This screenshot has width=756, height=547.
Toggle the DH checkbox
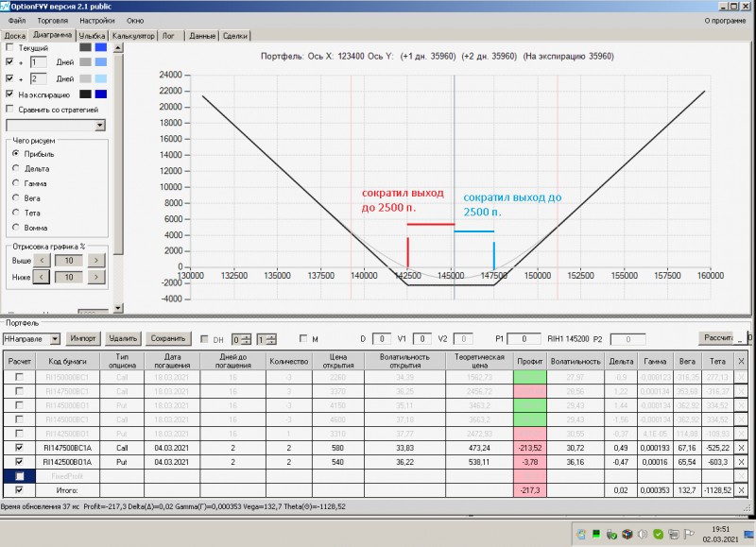(204, 339)
